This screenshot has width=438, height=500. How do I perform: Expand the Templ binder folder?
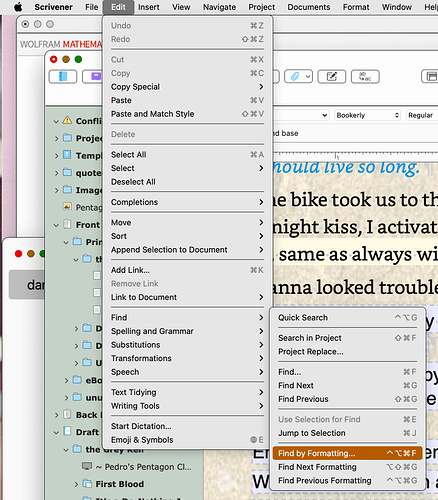(56, 156)
